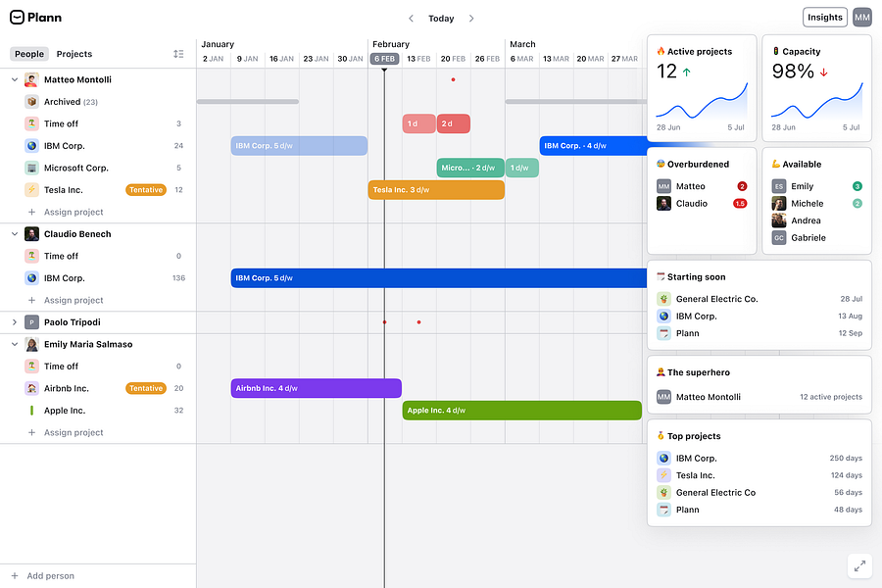
Task: Click the Airbnb Inc. house icon
Action: [31, 388]
